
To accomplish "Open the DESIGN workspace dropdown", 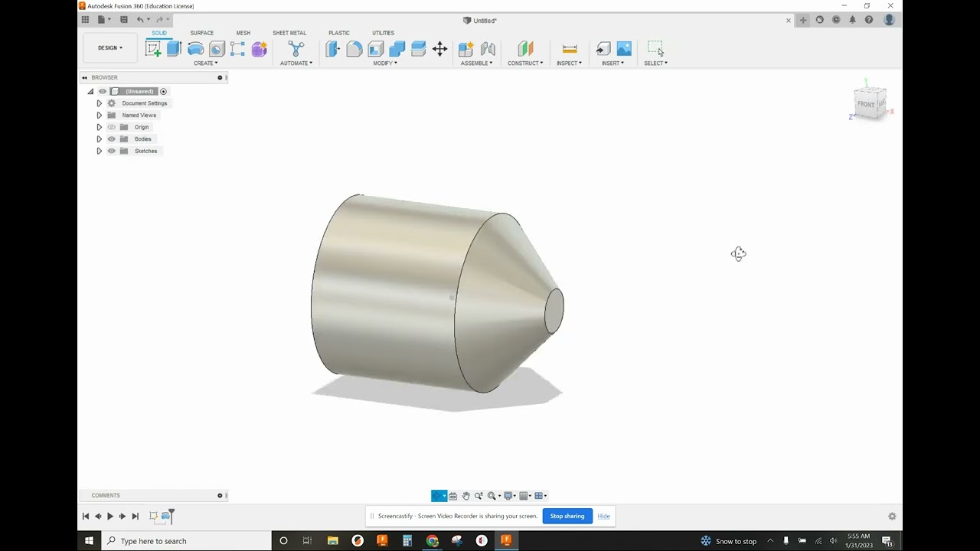I will [109, 48].
